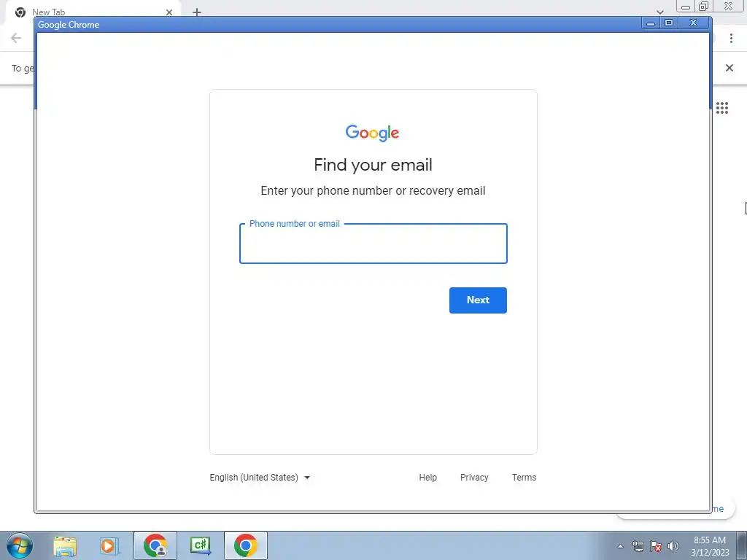Click the Google logo
747x560 pixels.
373,133
